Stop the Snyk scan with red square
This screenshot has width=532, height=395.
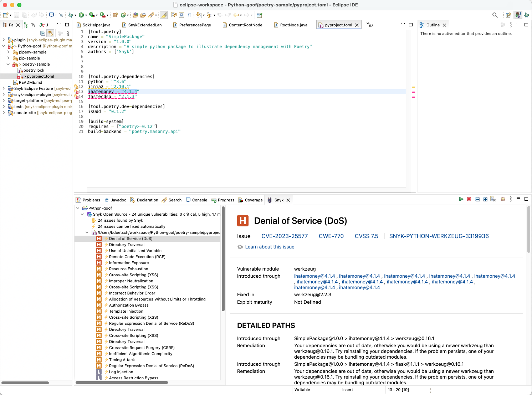(469, 199)
